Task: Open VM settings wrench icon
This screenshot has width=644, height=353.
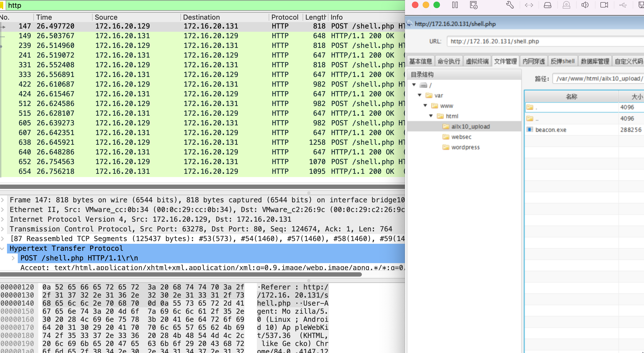Action: 510,5
